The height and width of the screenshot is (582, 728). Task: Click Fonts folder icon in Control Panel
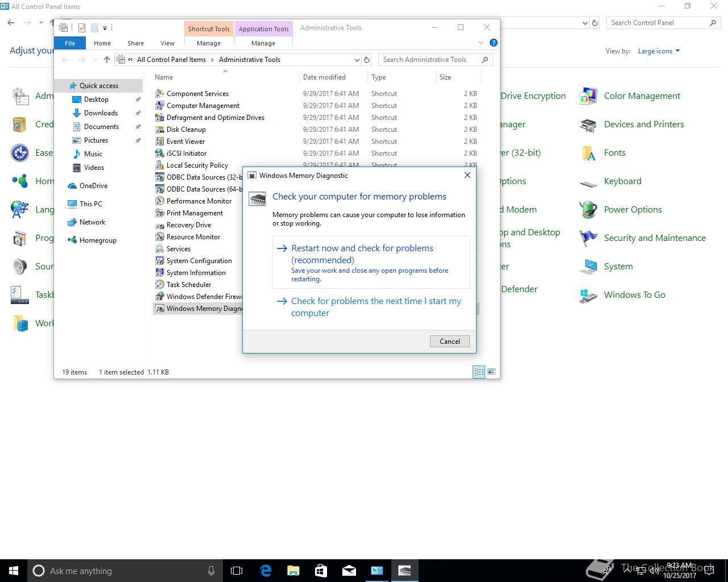pyautogui.click(x=589, y=153)
